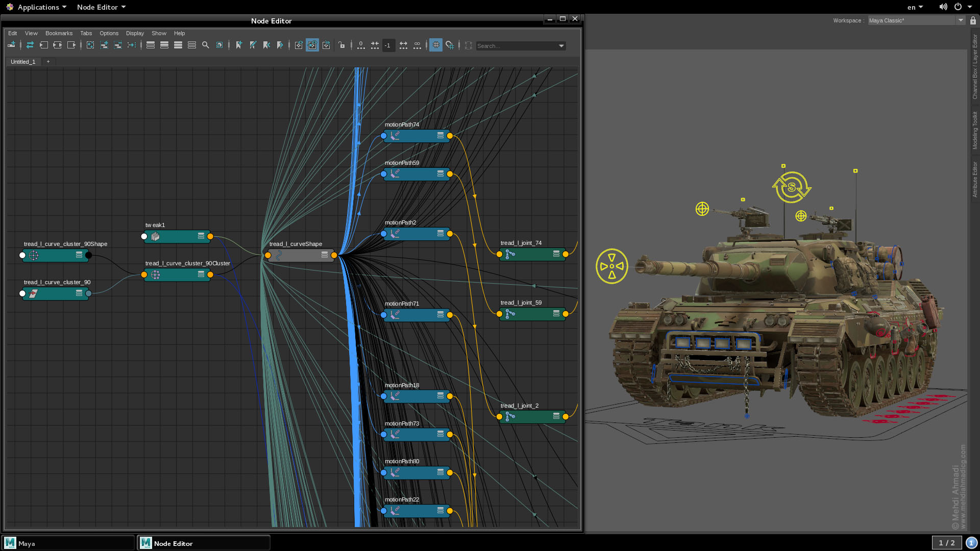The image size is (980, 551).
Task: Select the Untitled_1 tab
Action: point(23,62)
